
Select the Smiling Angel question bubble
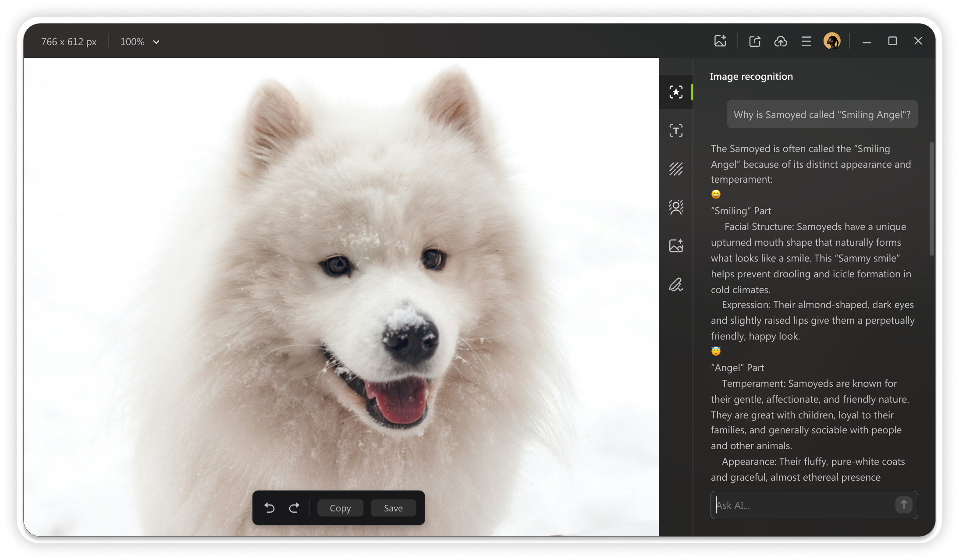[822, 114]
